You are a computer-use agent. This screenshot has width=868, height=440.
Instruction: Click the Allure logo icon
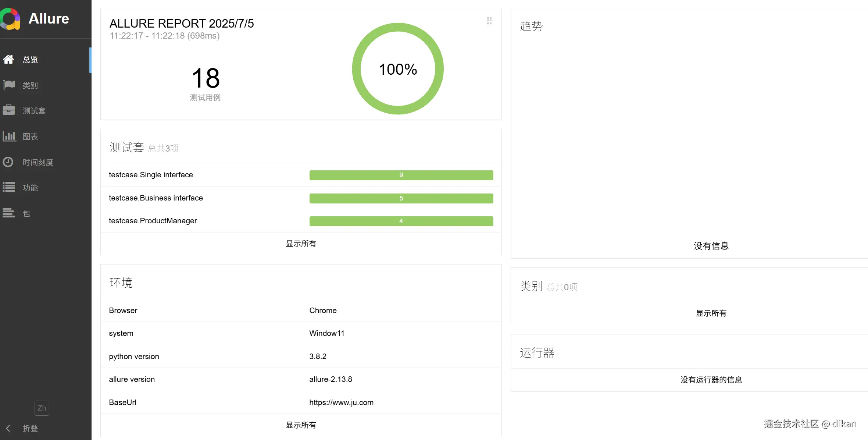click(x=10, y=19)
